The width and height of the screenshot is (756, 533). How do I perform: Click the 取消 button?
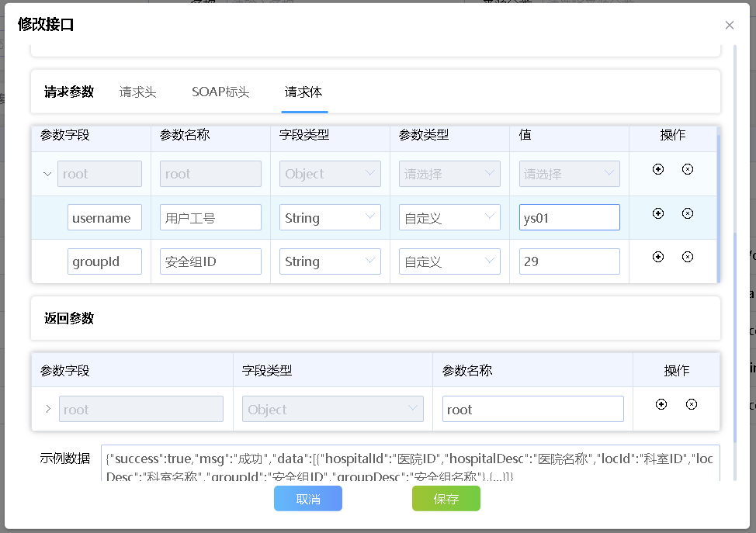click(x=307, y=498)
